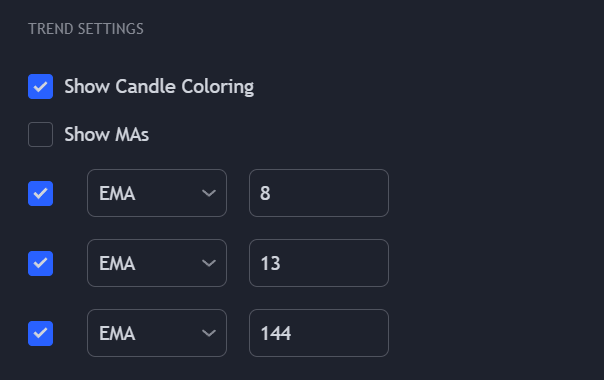Open the MA type dropdown beside value 144
This screenshot has height=380, width=604.
tap(157, 333)
